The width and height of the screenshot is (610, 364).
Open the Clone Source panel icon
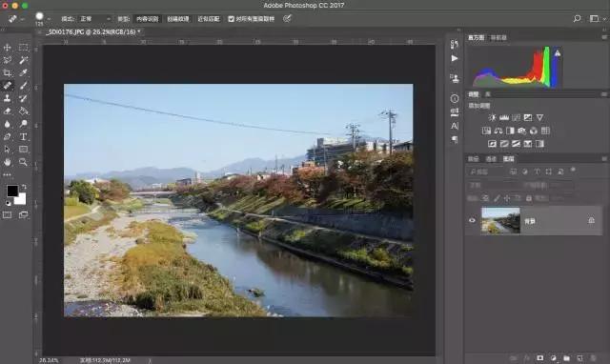(455, 78)
